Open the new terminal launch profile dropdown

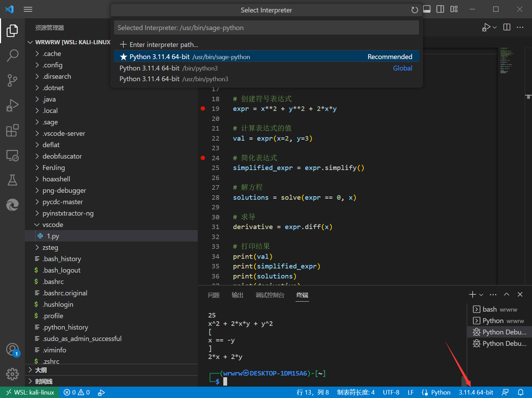point(481,295)
